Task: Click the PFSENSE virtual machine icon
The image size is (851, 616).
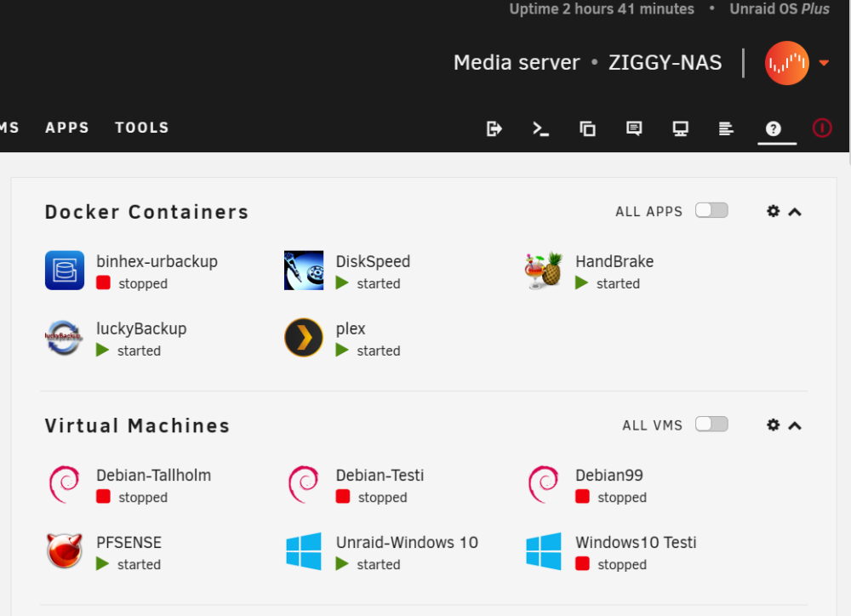Action: [x=64, y=550]
